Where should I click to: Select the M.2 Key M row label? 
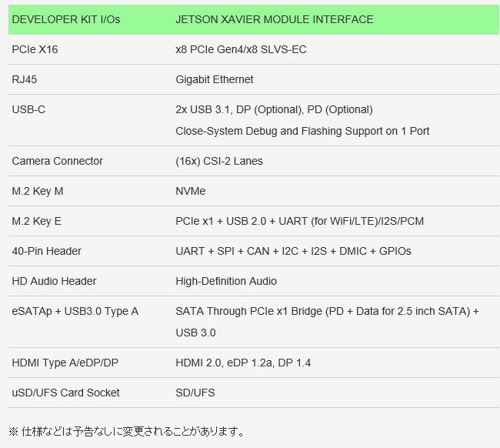[38, 191]
